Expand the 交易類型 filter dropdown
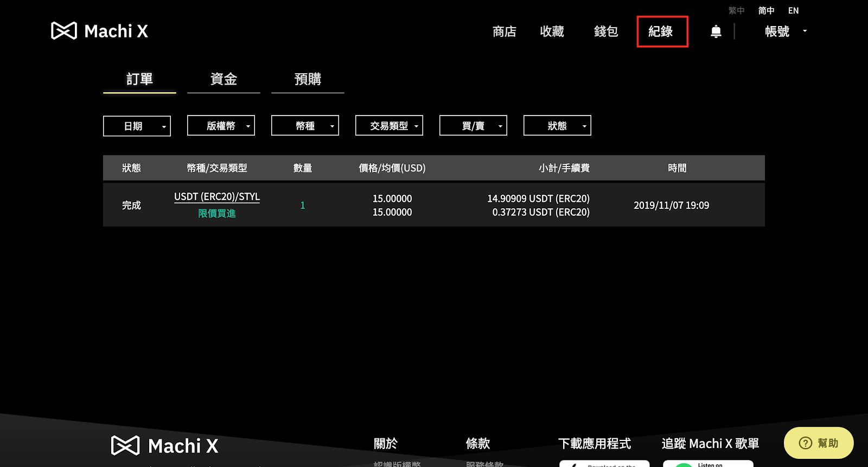868x467 pixels. click(x=389, y=126)
